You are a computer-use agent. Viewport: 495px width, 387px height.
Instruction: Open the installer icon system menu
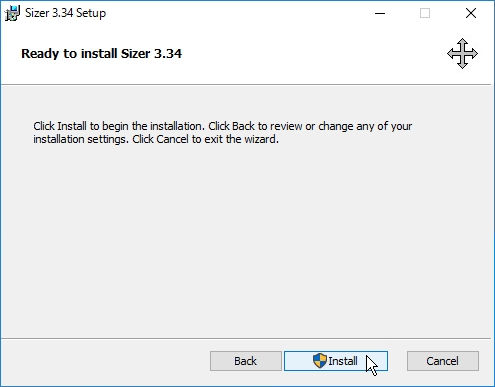pos(12,13)
